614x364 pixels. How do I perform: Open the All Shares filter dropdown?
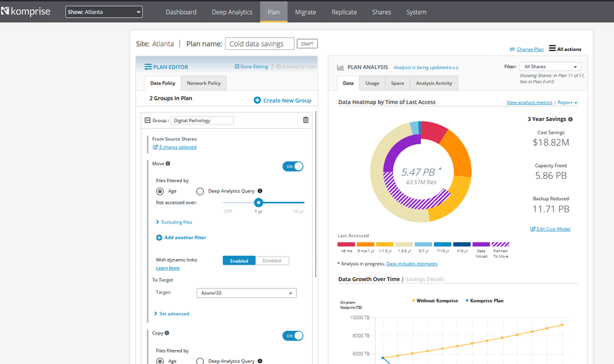point(550,67)
